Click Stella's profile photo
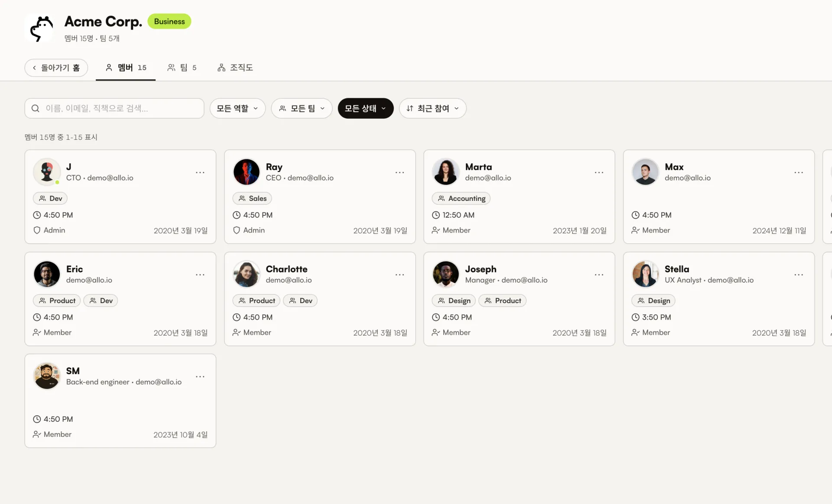 (645, 274)
